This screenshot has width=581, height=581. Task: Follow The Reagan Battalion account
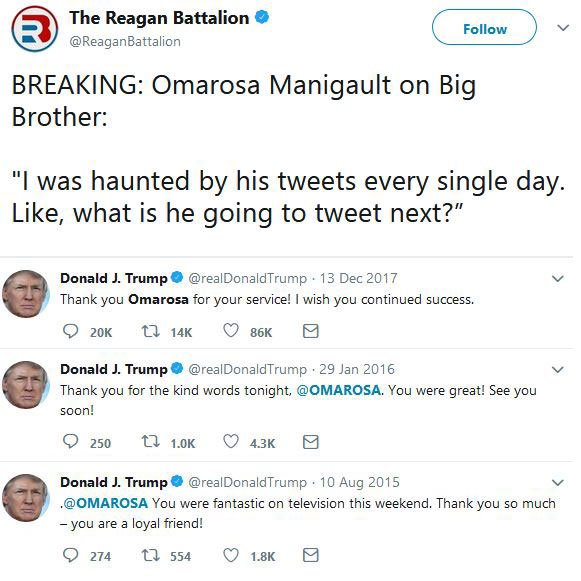pyautogui.click(x=484, y=27)
